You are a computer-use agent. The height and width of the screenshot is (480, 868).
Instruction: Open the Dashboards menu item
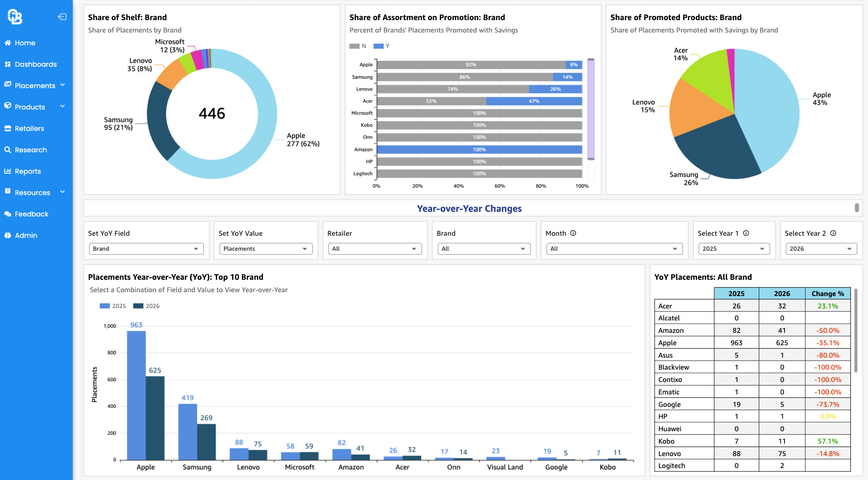coord(36,64)
